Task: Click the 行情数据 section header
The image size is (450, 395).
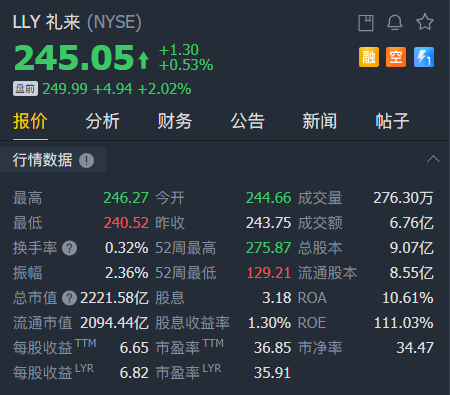Action: click(43, 160)
